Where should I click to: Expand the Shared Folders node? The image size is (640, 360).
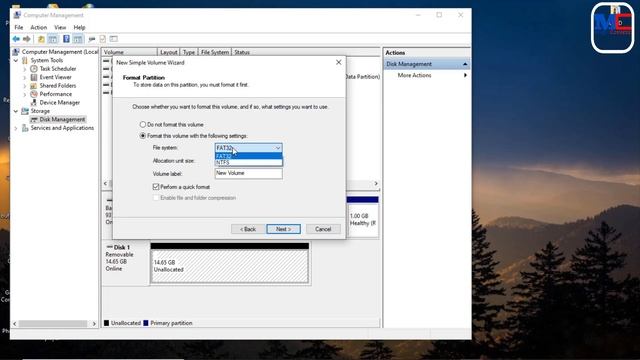coord(24,86)
